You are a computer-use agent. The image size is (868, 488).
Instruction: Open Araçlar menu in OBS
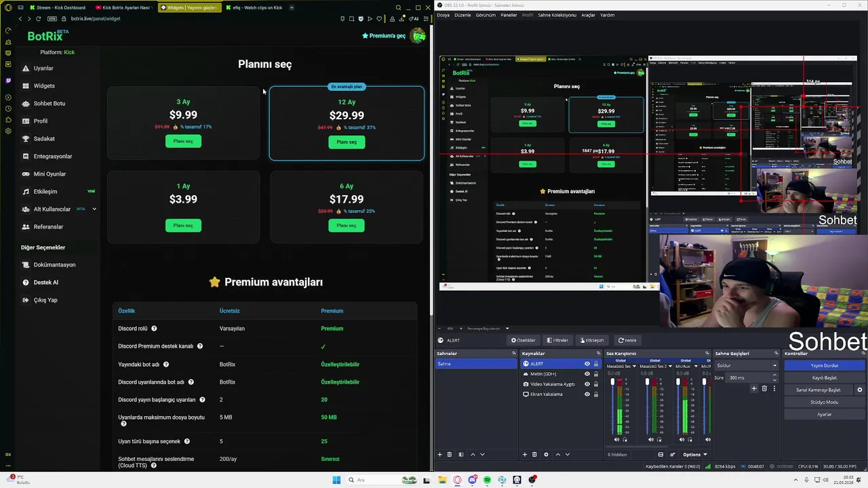(588, 15)
